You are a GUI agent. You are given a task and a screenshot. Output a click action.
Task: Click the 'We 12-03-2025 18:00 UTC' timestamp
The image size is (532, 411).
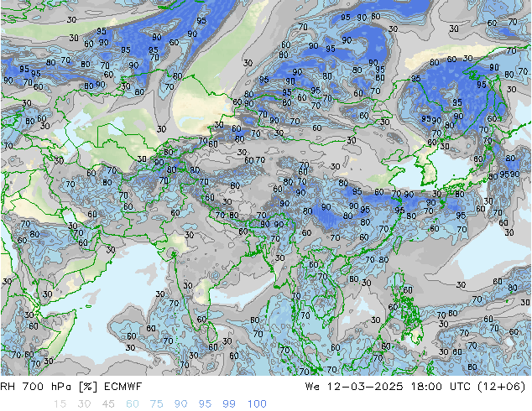click(388, 387)
